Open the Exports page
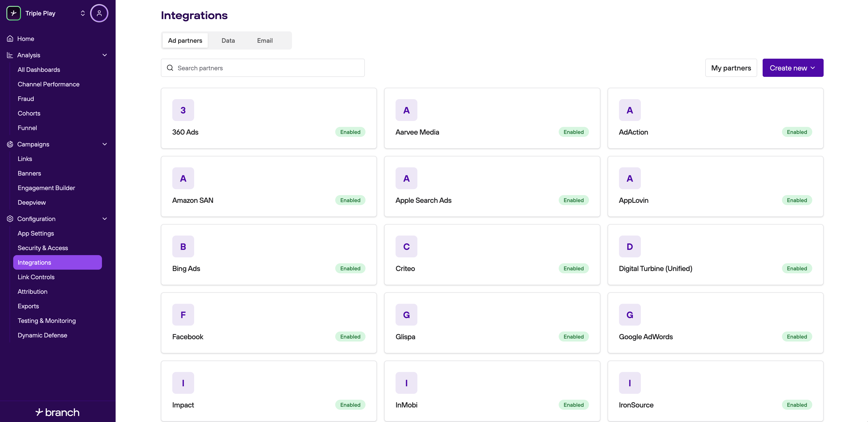The width and height of the screenshot is (868, 422). (28, 306)
